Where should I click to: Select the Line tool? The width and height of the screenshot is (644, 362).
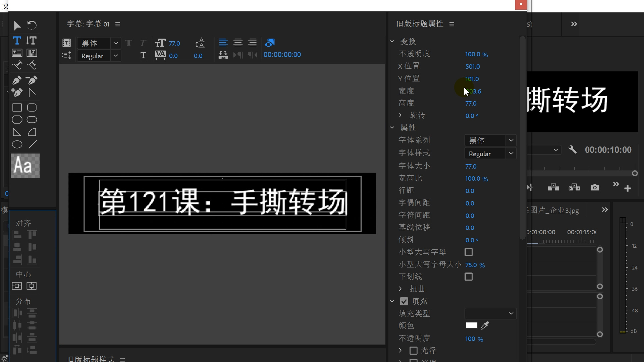[33, 144]
